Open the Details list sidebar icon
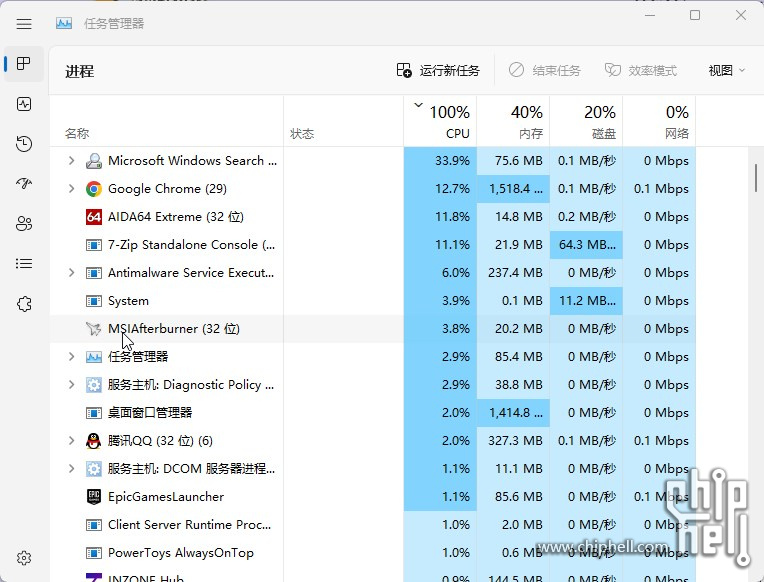 (x=24, y=264)
